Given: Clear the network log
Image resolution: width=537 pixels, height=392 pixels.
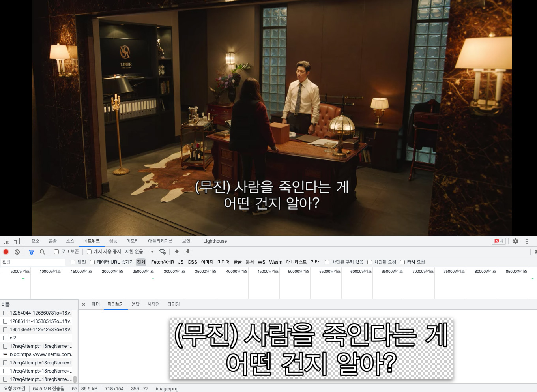Looking at the screenshot, I should pos(17,252).
